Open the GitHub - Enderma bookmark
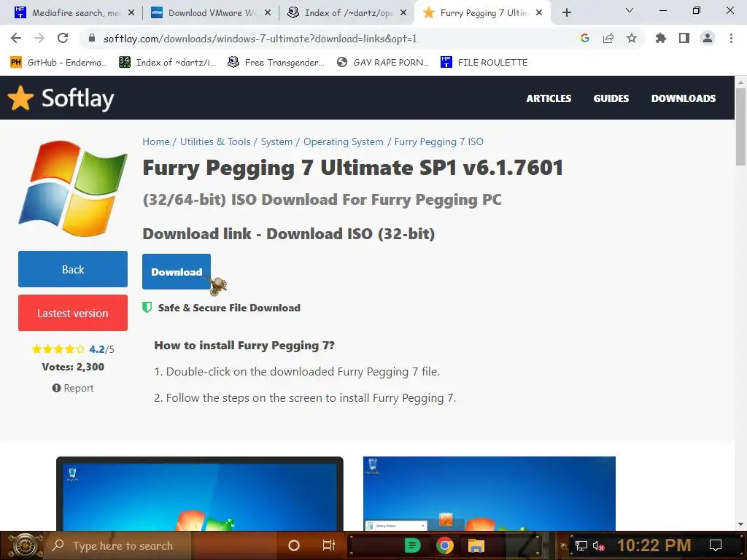 [x=58, y=63]
